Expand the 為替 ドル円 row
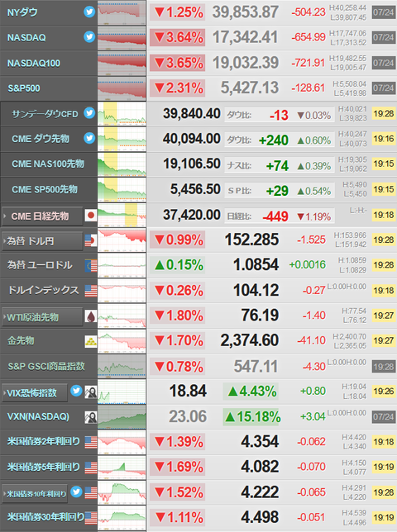This screenshot has height=532, width=397. coord(42,241)
